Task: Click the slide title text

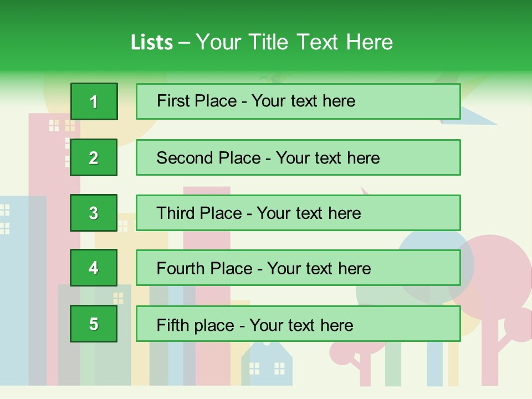Action: (262, 42)
